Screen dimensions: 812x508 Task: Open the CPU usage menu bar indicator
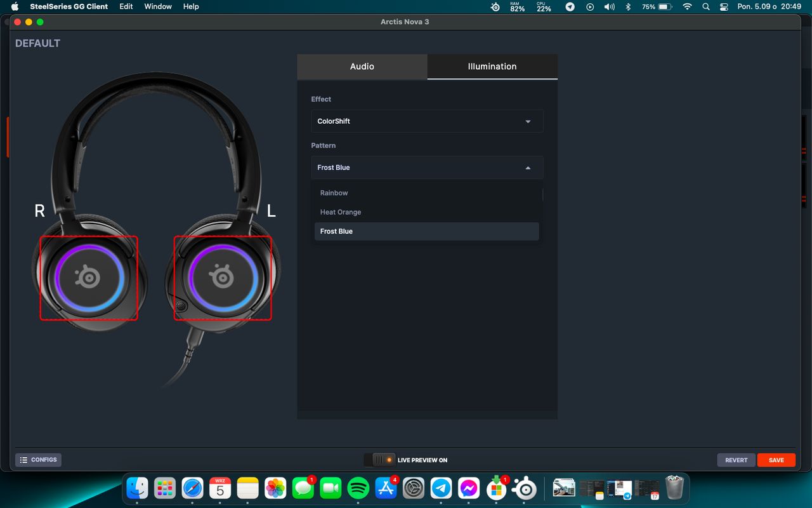[x=544, y=6]
